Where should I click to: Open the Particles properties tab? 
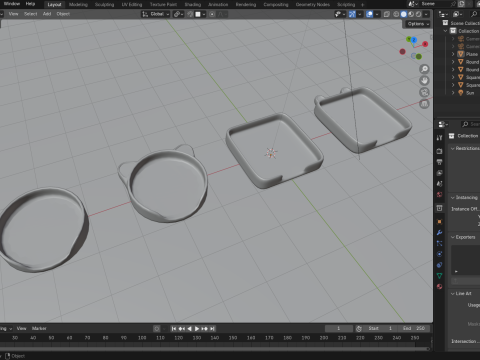[x=439, y=243]
